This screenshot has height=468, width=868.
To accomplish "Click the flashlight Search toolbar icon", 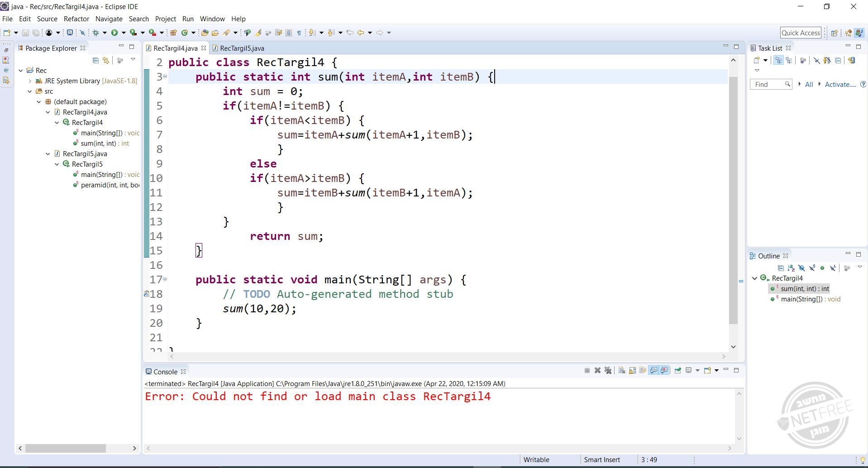I will (x=227, y=33).
